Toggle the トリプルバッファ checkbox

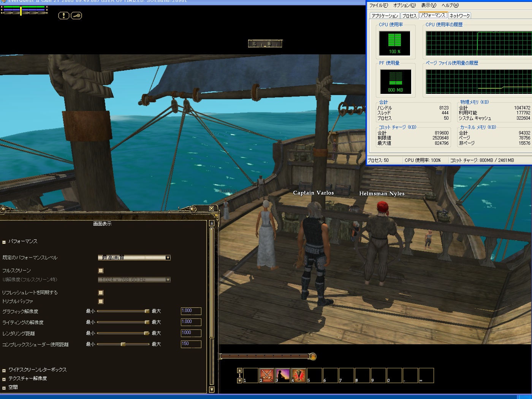click(x=101, y=301)
